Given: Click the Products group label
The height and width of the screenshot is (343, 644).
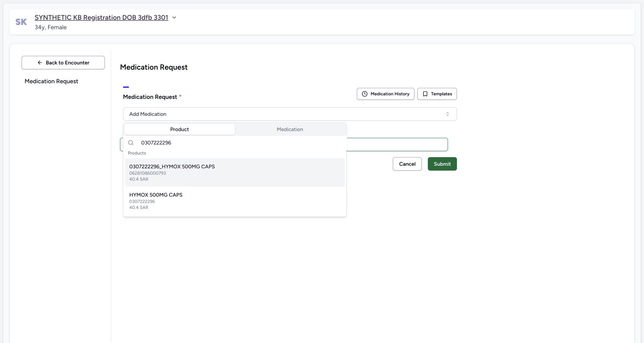Looking at the screenshot, I should click(x=137, y=153).
